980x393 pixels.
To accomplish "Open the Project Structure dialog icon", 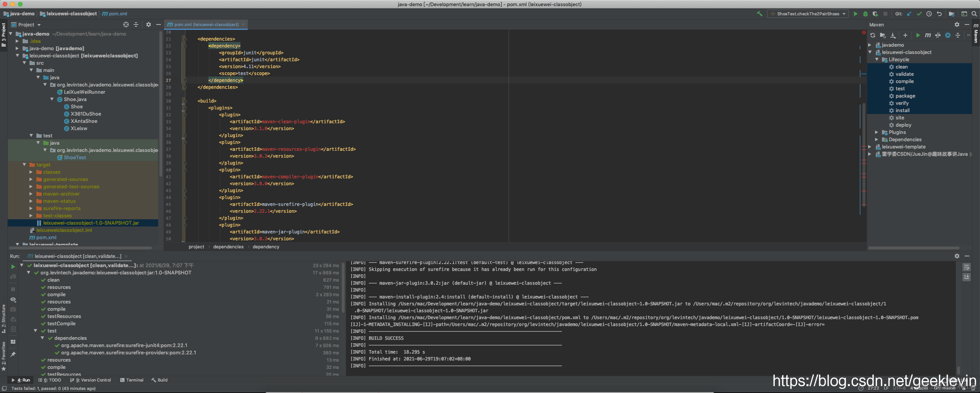I will pos(952,14).
